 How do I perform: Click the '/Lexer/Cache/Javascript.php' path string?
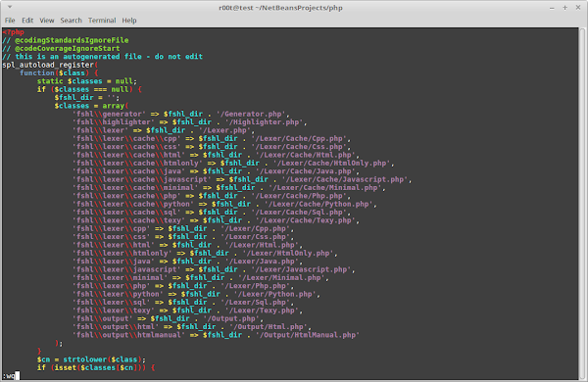pyautogui.click(x=345, y=179)
